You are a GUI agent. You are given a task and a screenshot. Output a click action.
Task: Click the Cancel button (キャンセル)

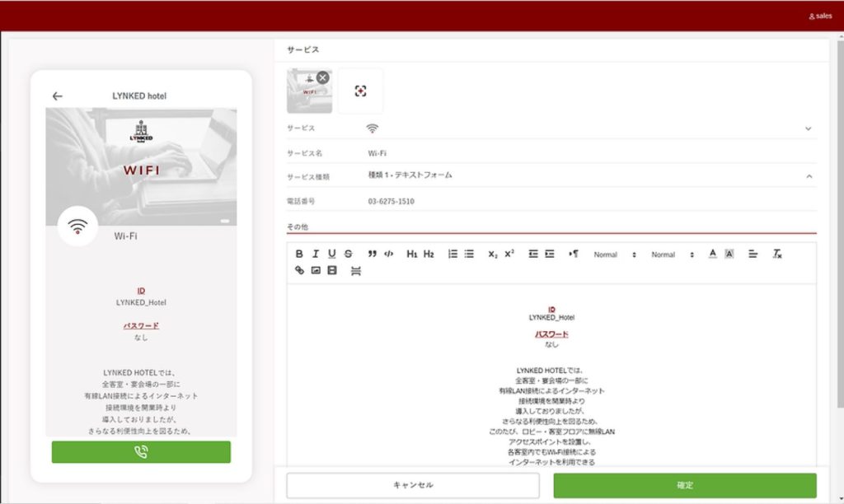click(x=413, y=485)
